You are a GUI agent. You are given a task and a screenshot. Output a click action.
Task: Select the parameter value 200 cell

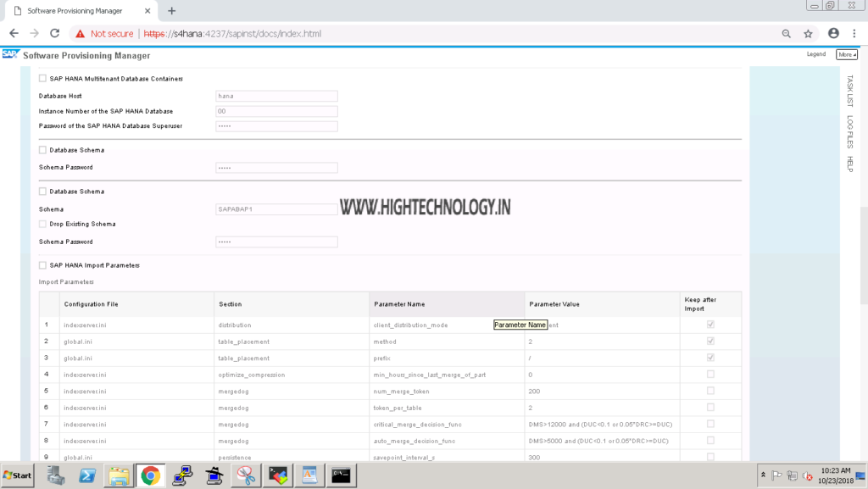coord(603,391)
